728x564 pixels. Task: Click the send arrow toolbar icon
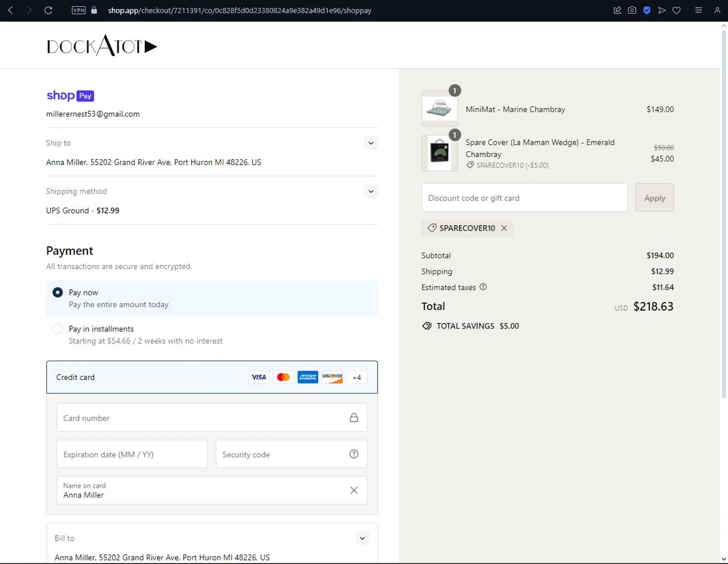pyautogui.click(x=662, y=10)
